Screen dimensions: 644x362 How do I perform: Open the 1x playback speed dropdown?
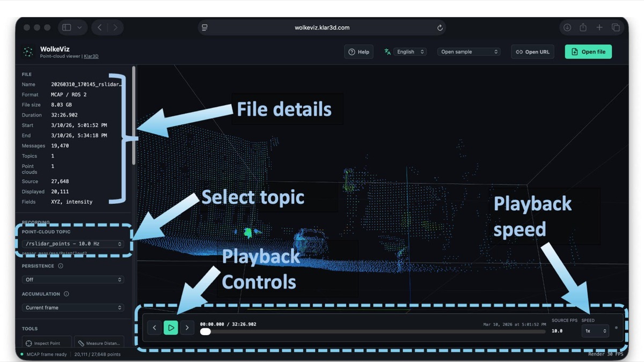pos(595,331)
